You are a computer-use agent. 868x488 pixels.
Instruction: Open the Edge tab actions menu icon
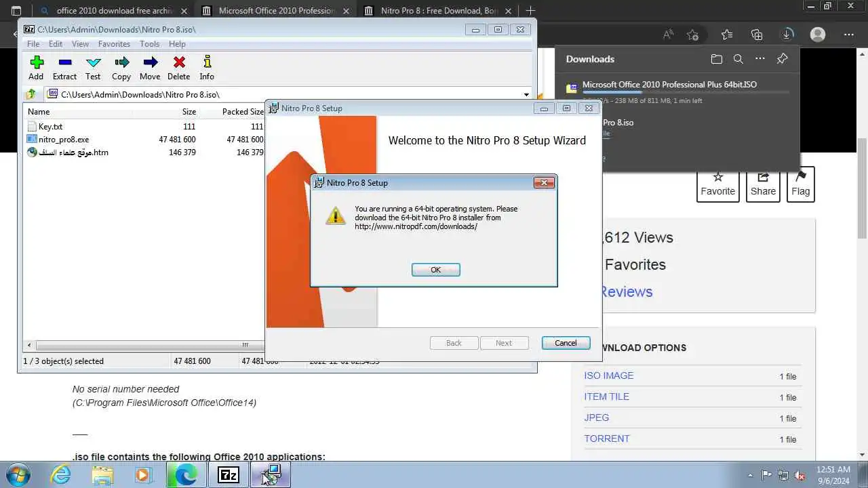(16, 11)
